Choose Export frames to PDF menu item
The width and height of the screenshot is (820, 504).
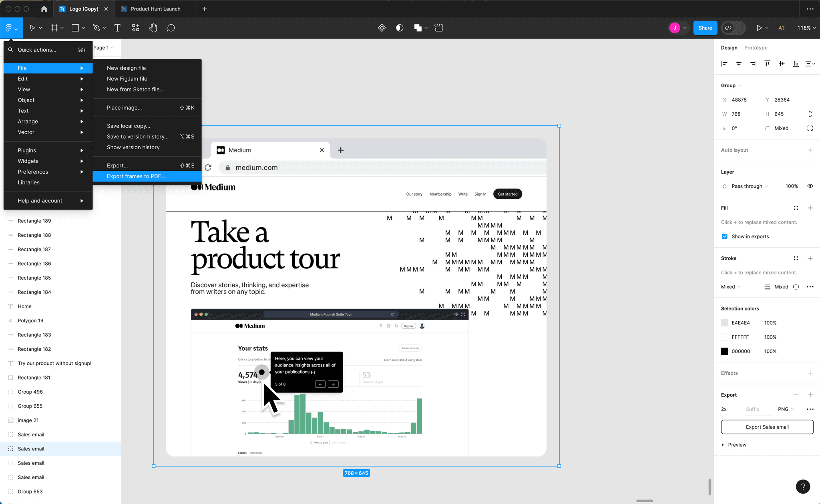click(136, 176)
